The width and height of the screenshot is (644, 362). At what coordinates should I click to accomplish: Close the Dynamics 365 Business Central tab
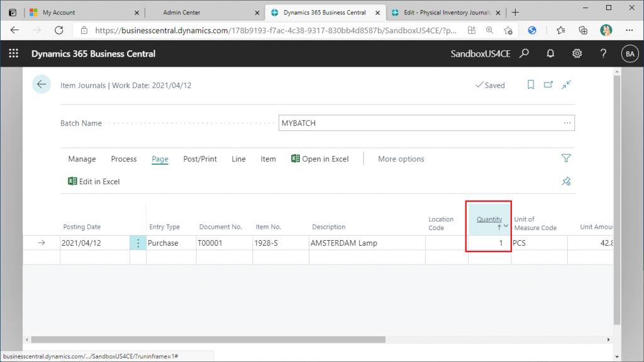(x=377, y=13)
